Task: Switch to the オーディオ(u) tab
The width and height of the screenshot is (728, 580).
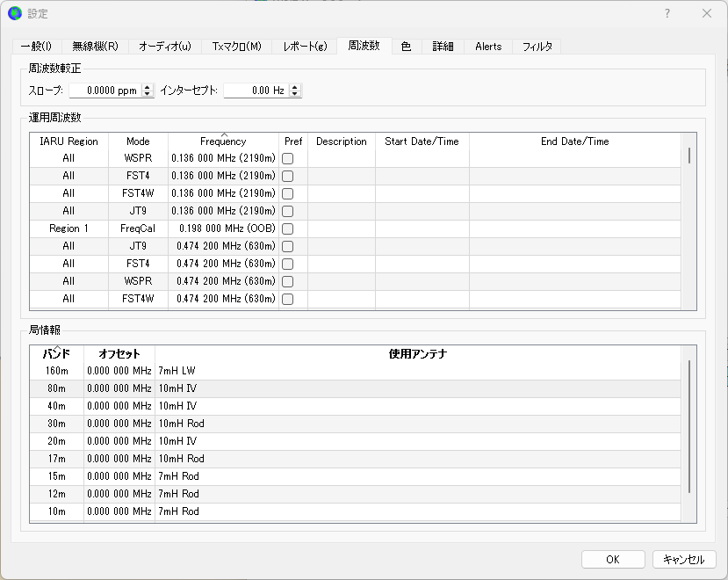Action: 165,47
